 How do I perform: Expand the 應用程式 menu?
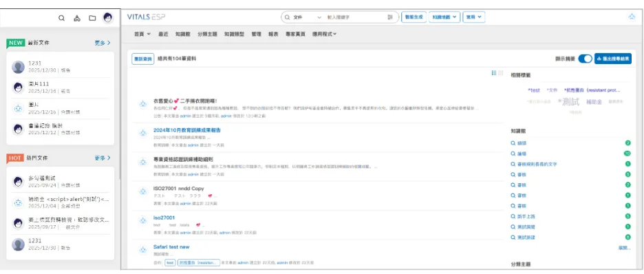pos(325,34)
